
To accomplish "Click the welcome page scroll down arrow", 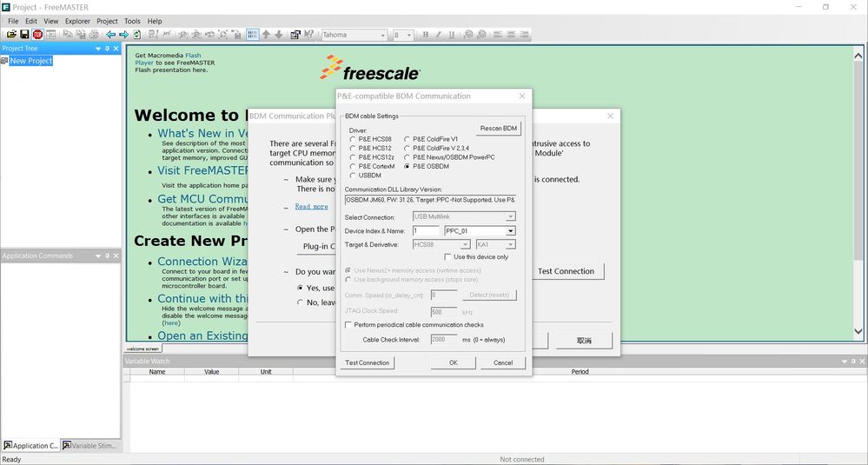I will pyautogui.click(x=858, y=332).
